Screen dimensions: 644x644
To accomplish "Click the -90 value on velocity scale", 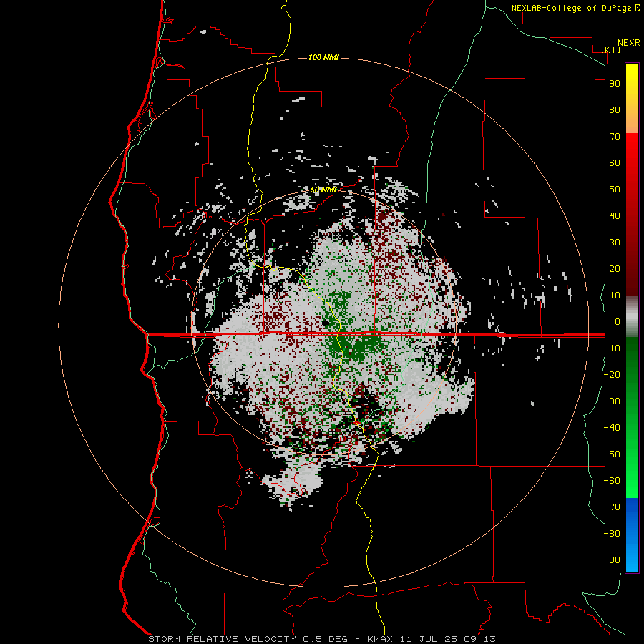I will 612,560.
